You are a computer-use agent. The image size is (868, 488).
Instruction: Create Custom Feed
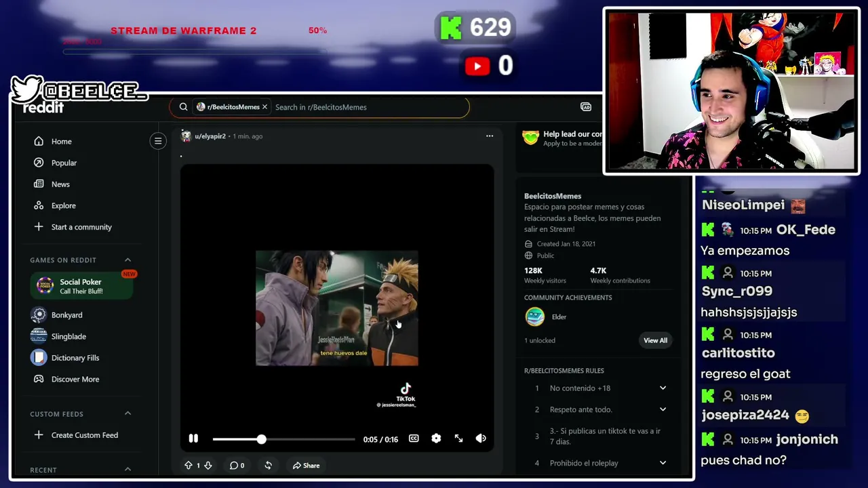click(84, 435)
